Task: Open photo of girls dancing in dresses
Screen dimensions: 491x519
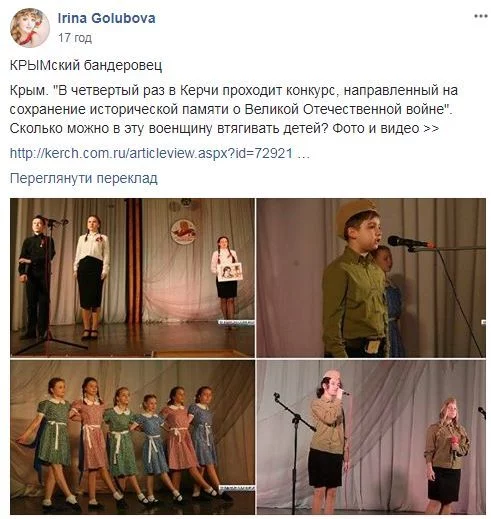Action: tap(132, 437)
